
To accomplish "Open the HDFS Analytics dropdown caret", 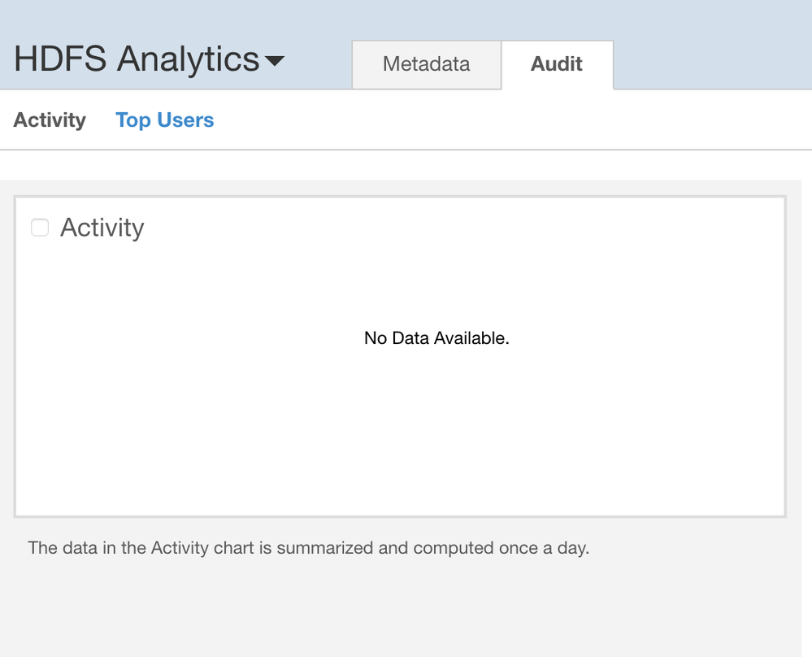I will click(275, 61).
